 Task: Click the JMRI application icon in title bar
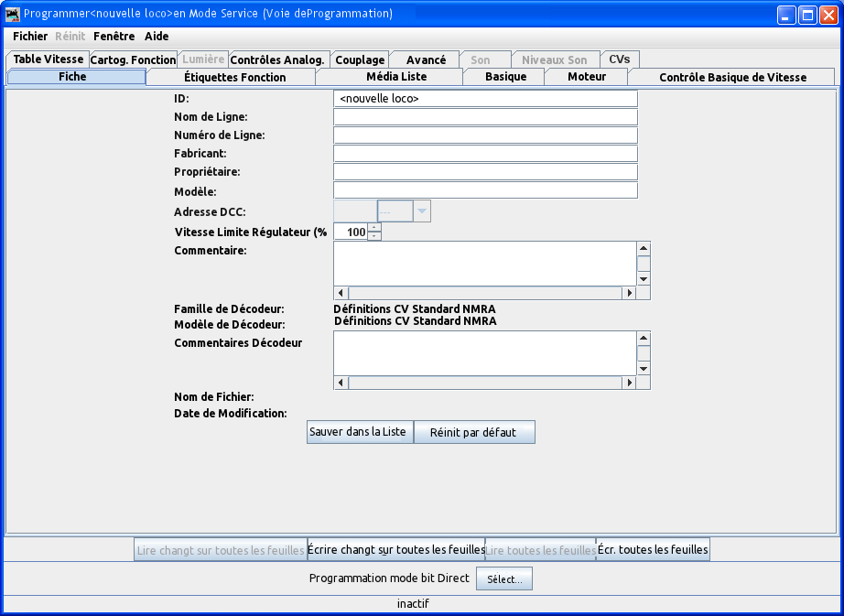(13, 14)
